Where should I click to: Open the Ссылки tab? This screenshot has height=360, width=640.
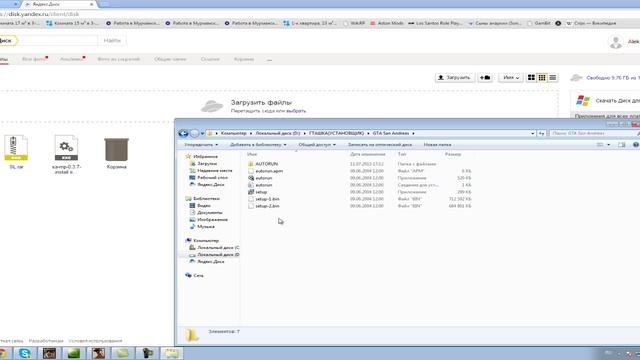coord(210,59)
